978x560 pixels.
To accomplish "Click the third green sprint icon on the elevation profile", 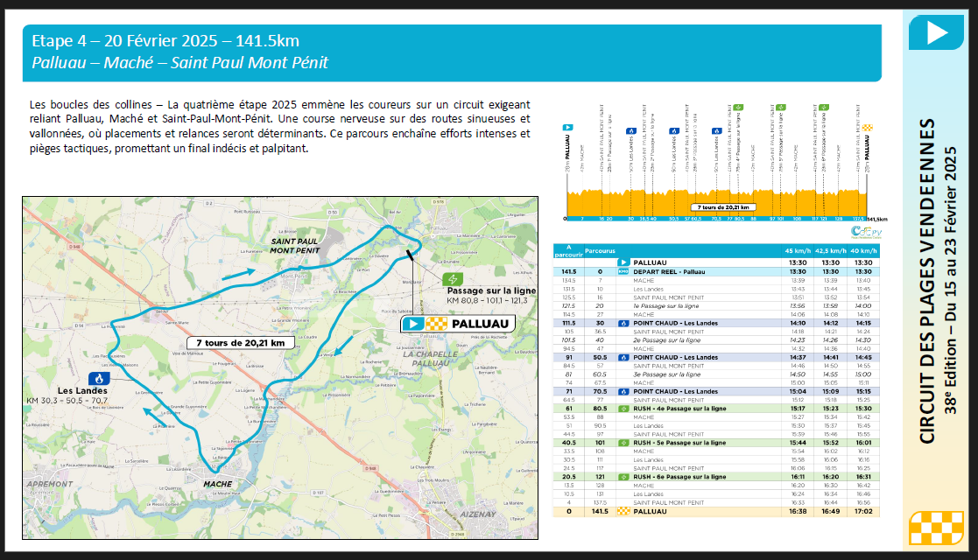I will click(824, 108).
